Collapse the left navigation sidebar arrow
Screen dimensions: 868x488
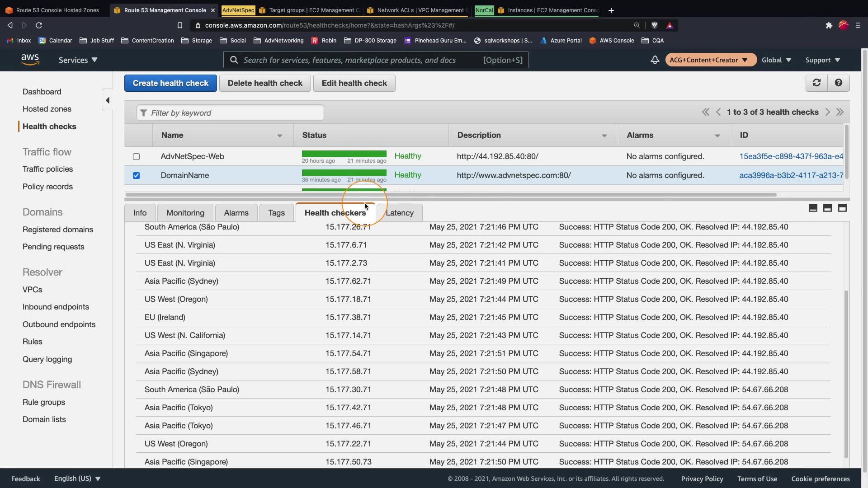click(108, 100)
